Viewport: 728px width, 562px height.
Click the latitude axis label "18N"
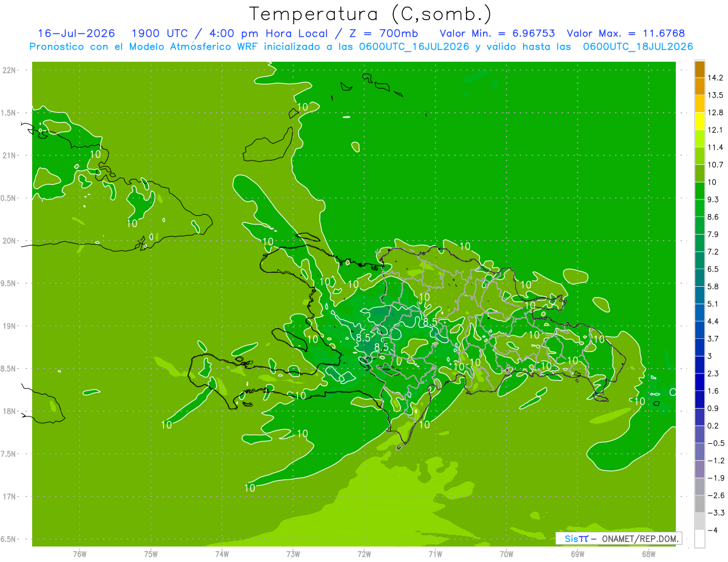[x=9, y=412]
